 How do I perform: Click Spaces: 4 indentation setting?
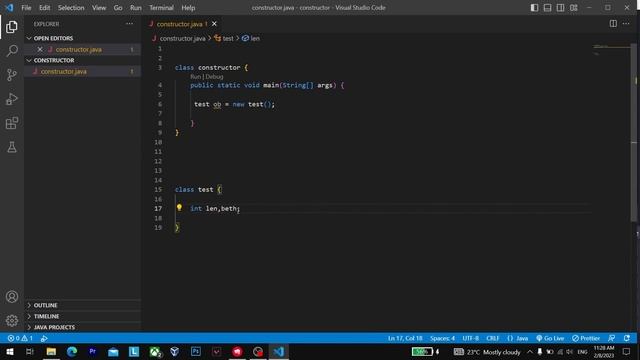(x=442, y=338)
